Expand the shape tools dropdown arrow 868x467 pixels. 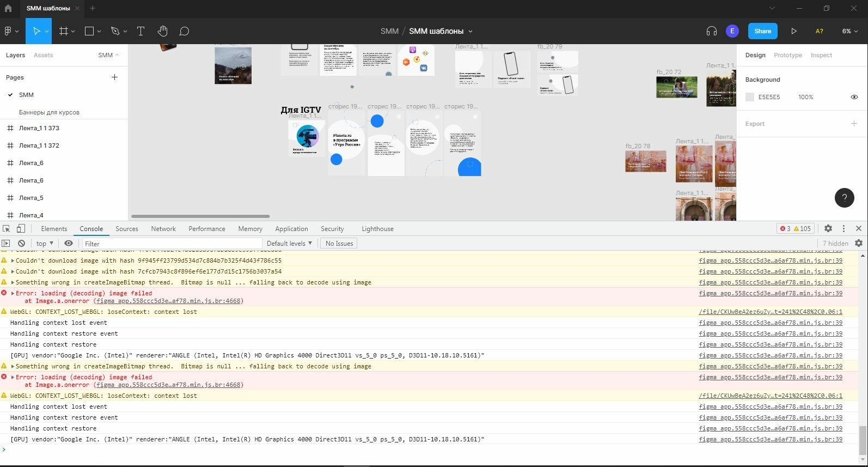point(99,32)
